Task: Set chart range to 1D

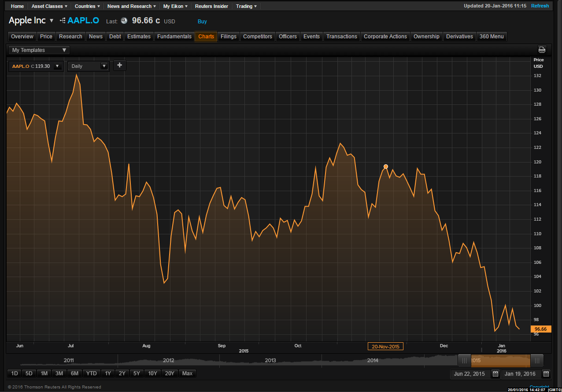Action: tap(15, 374)
